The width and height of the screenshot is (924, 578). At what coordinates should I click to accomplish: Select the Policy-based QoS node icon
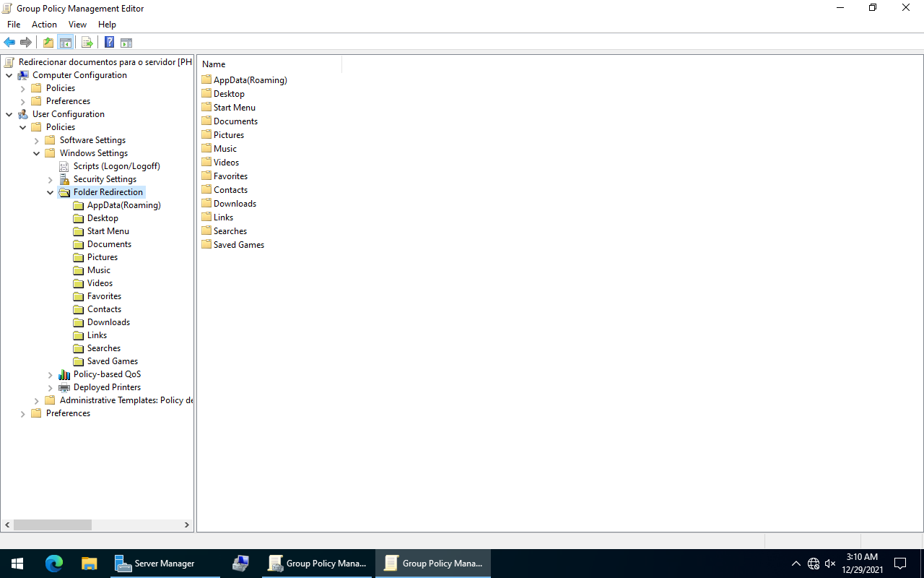tap(64, 374)
